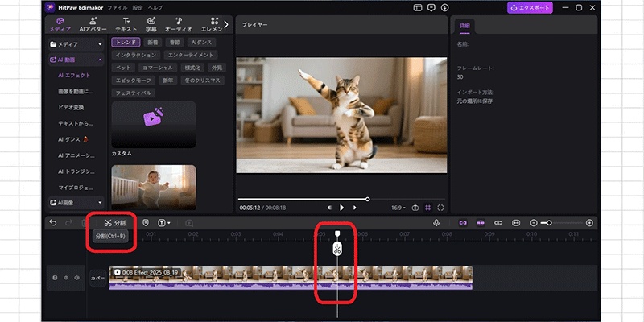
Task: Show more tabs with right chevron arrow
Action: 226,24
